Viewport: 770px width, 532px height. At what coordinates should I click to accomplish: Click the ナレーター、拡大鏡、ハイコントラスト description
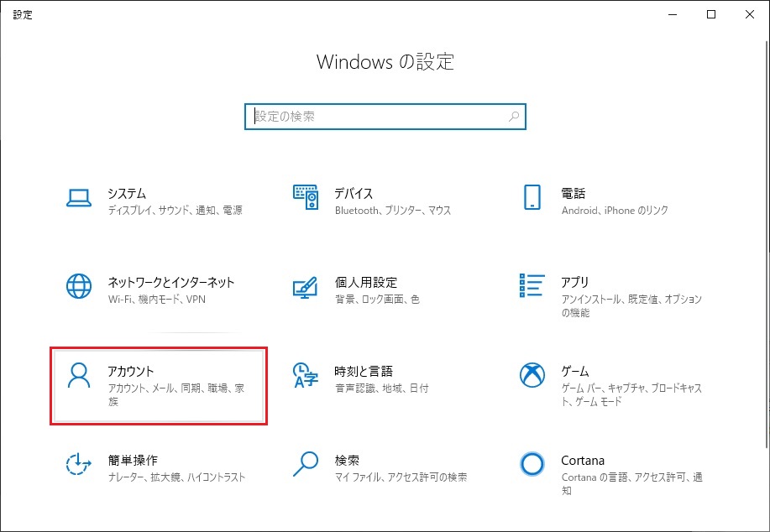(x=176, y=477)
